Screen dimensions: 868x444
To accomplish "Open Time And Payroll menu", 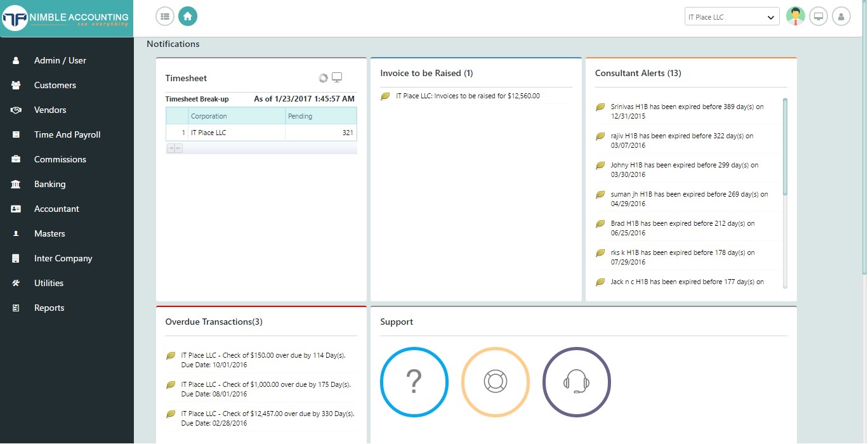I will pos(67,134).
